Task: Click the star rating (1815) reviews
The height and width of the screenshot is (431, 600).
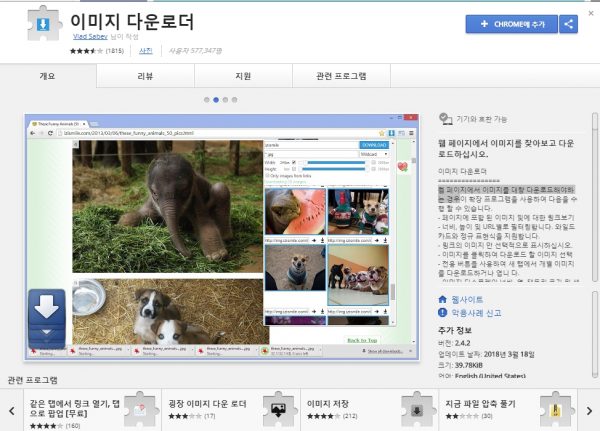Action: coord(97,51)
